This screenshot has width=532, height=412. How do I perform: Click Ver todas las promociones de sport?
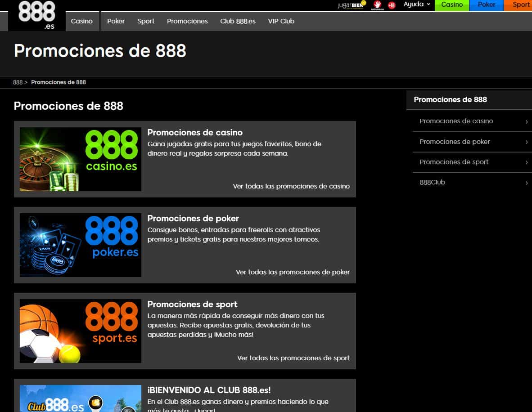(x=293, y=358)
